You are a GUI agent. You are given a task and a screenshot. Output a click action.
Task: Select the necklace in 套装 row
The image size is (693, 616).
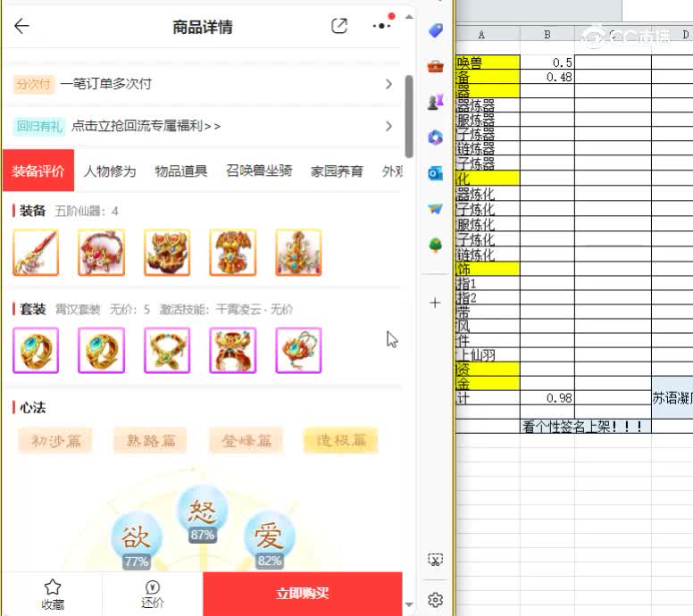coord(167,351)
